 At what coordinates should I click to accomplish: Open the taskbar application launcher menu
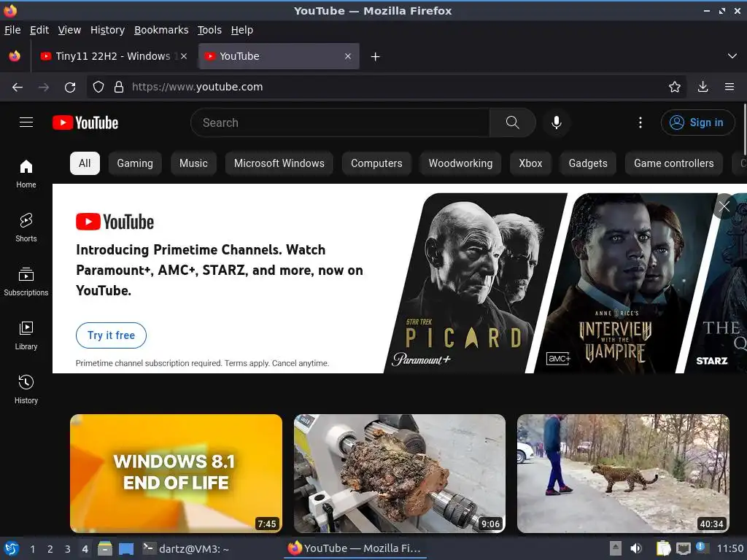12,548
